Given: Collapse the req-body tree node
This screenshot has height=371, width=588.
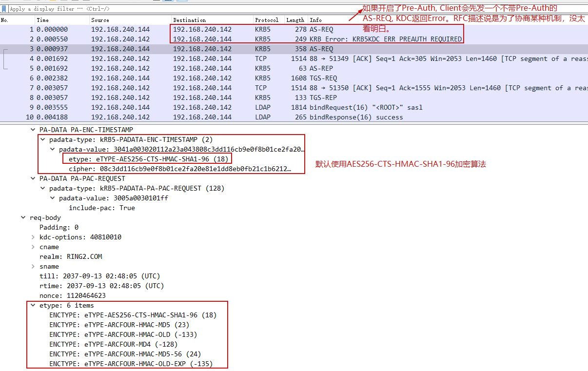Looking at the screenshot, I should [x=23, y=217].
